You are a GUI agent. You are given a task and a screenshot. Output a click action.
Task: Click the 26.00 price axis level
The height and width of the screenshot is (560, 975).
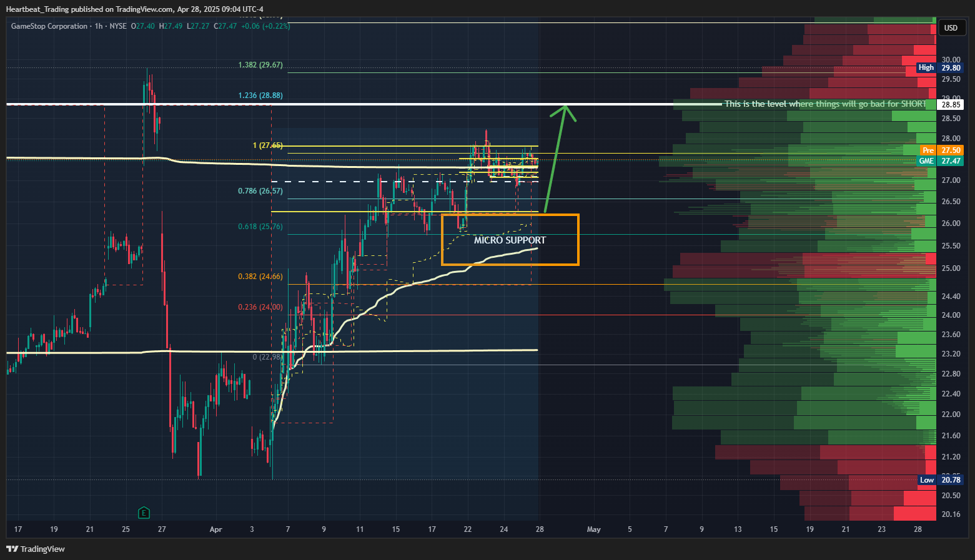pos(951,224)
